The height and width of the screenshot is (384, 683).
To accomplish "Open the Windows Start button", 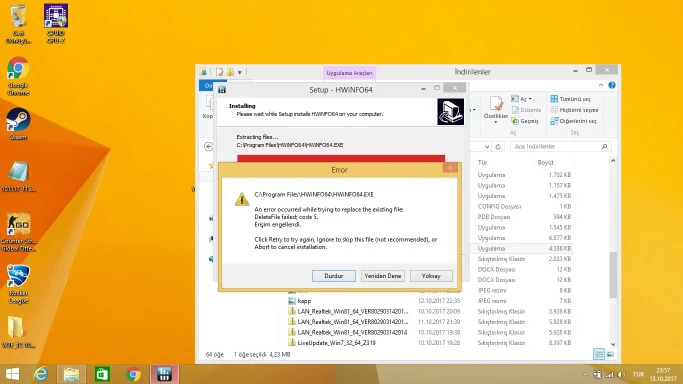I will coord(12,374).
